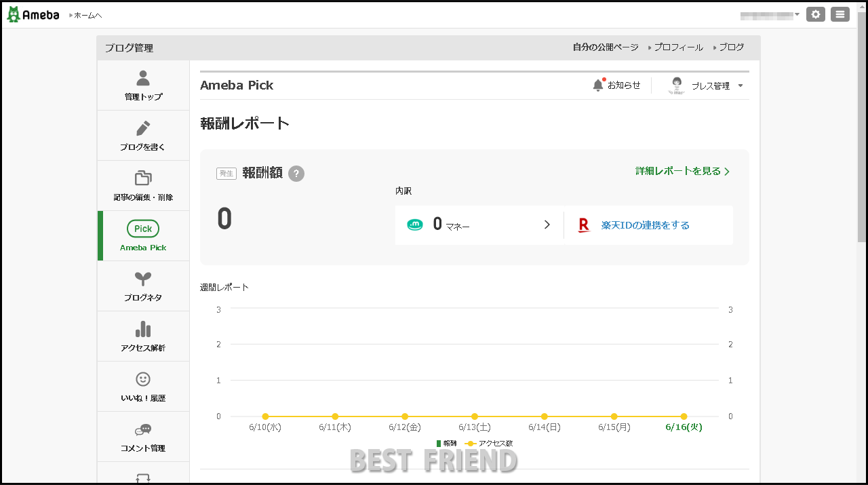Open 記事の編集・削除 folder icon

click(143, 178)
